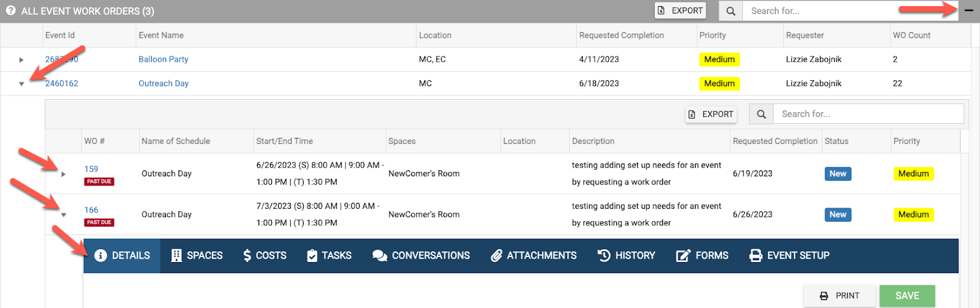Image resolution: width=980 pixels, height=308 pixels.
Task: Click the help question mark icon
Action: tap(10, 11)
